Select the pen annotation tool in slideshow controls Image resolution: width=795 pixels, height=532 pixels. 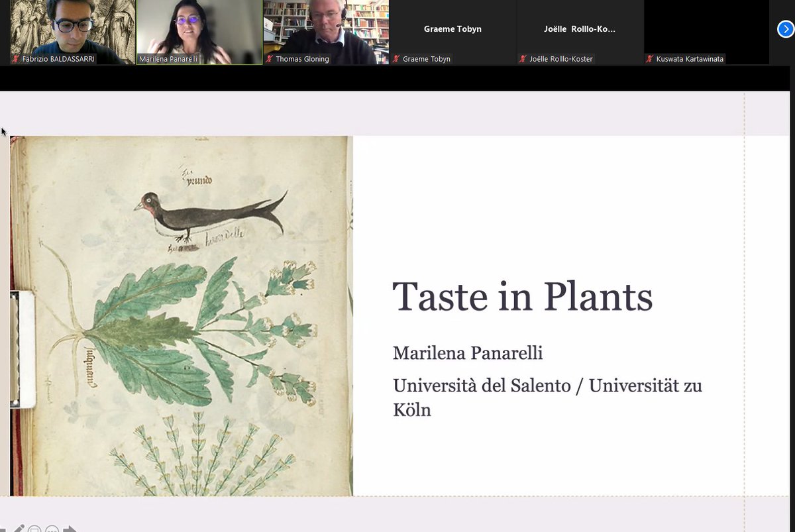point(19,528)
